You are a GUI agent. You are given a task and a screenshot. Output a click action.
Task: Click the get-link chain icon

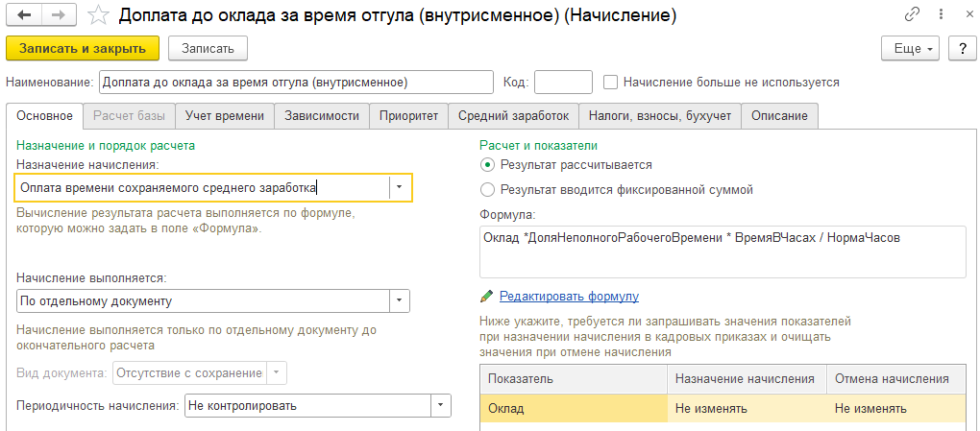pos(912,16)
